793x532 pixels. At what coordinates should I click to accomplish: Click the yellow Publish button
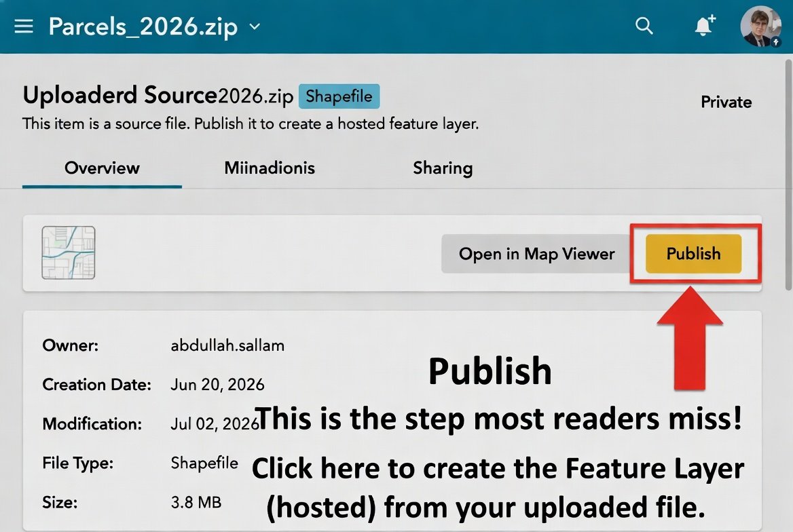[x=693, y=254]
